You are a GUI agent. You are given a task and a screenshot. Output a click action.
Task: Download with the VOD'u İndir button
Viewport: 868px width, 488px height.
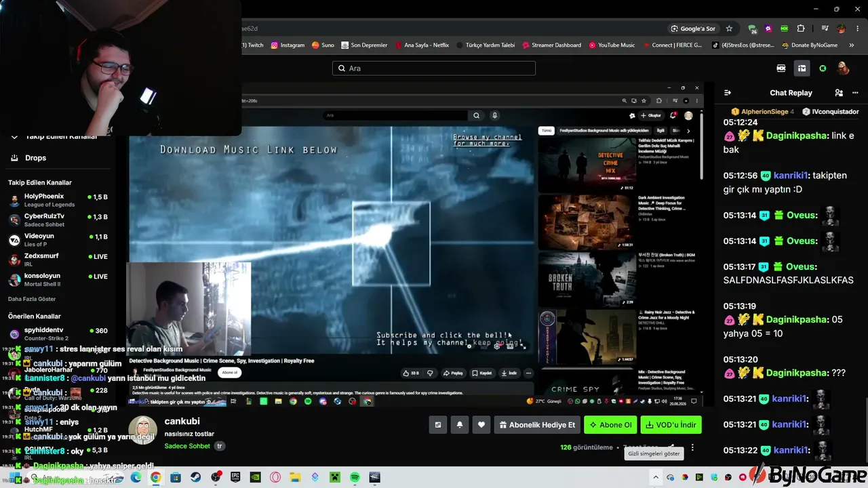click(671, 425)
